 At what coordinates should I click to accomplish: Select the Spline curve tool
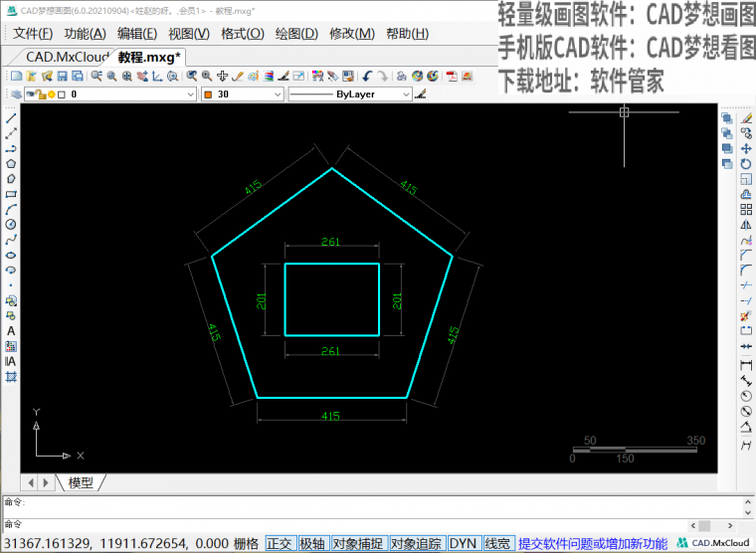(x=11, y=240)
